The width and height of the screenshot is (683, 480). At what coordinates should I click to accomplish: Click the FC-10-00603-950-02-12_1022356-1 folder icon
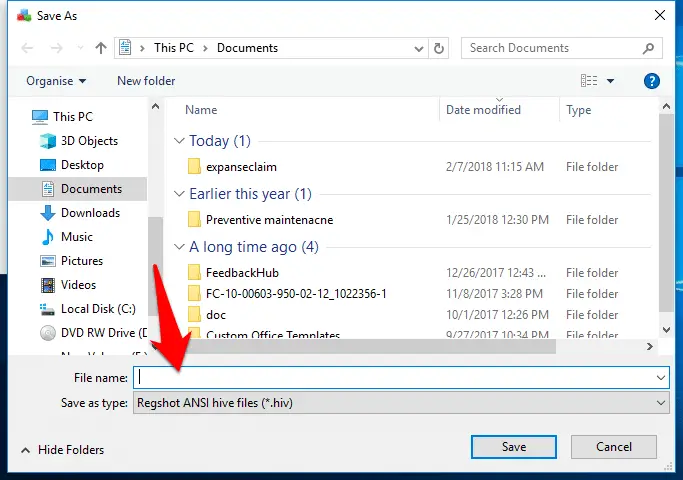pyautogui.click(x=194, y=294)
